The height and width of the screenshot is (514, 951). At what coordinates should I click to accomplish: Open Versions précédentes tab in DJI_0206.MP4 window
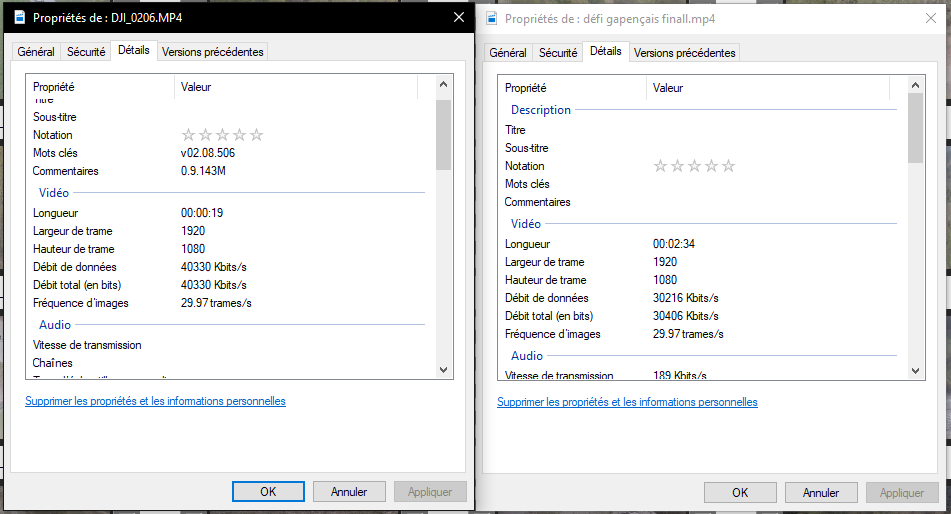pyautogui.click(x=212, y=52)
